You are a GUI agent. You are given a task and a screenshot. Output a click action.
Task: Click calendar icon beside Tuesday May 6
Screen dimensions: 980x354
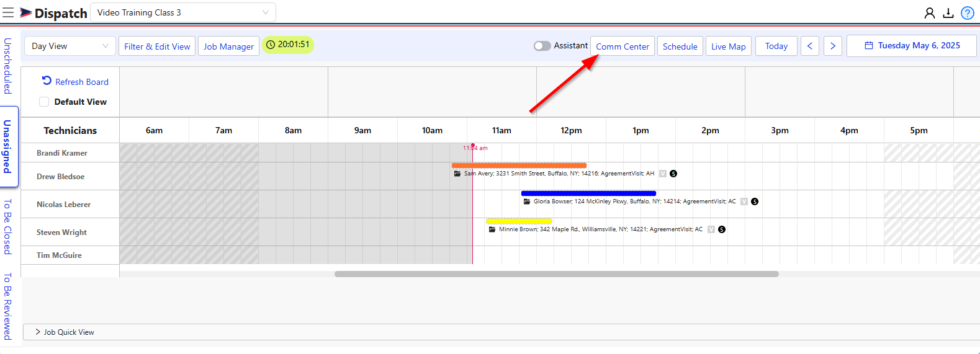pyautogui.click(x=869, y=45)
